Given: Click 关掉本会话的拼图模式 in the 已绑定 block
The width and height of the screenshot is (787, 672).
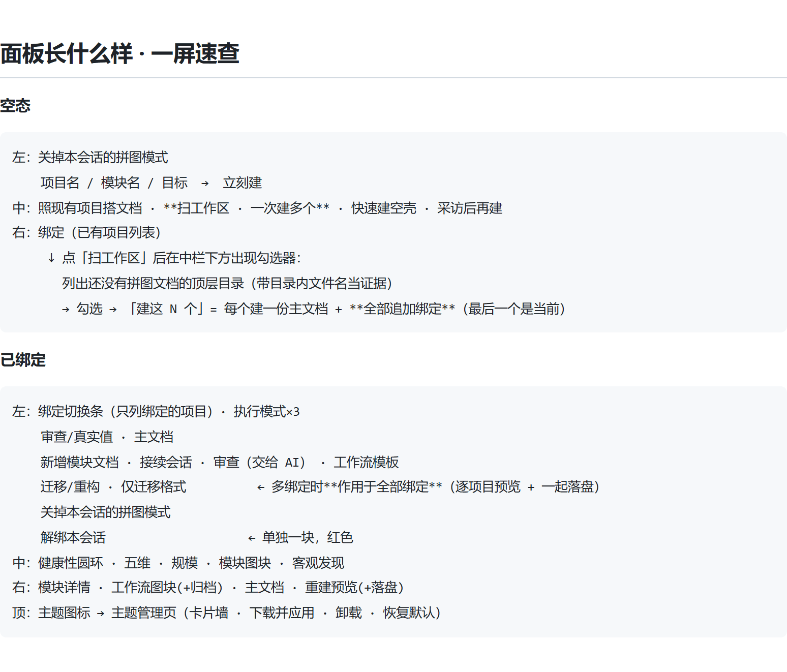Looking at the screenshot, I should pos(106,512).
